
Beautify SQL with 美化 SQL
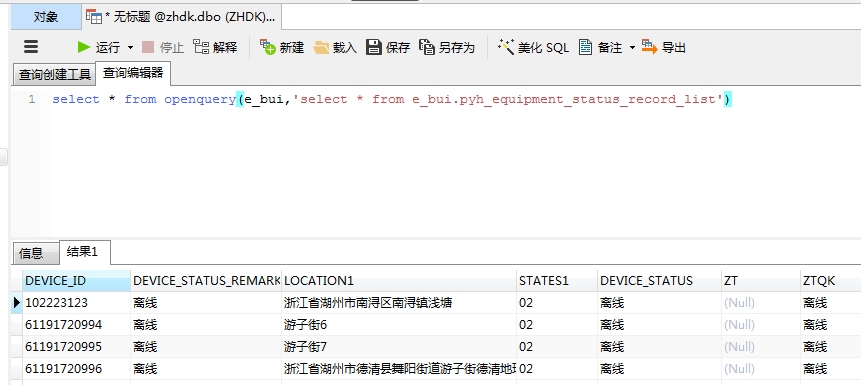click(533, 47)
